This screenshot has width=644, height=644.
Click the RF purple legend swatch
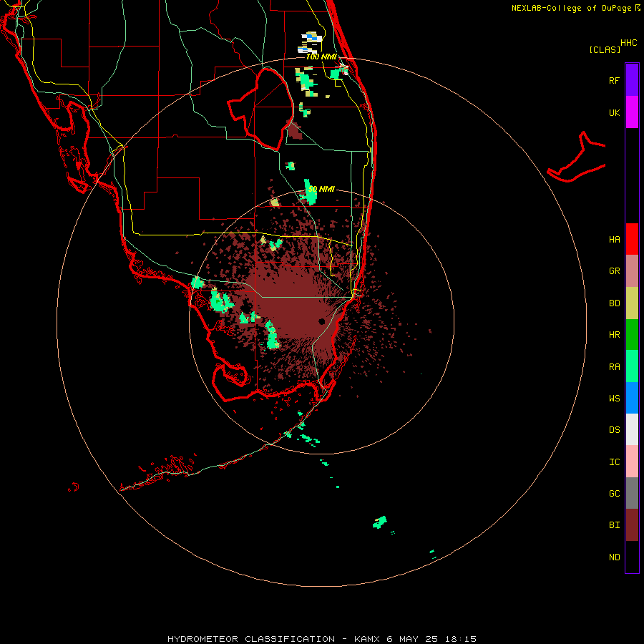[x=632, y=80]
